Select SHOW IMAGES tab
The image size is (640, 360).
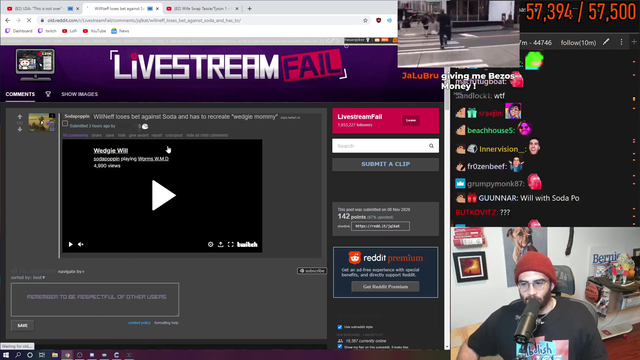coord(80,94)
